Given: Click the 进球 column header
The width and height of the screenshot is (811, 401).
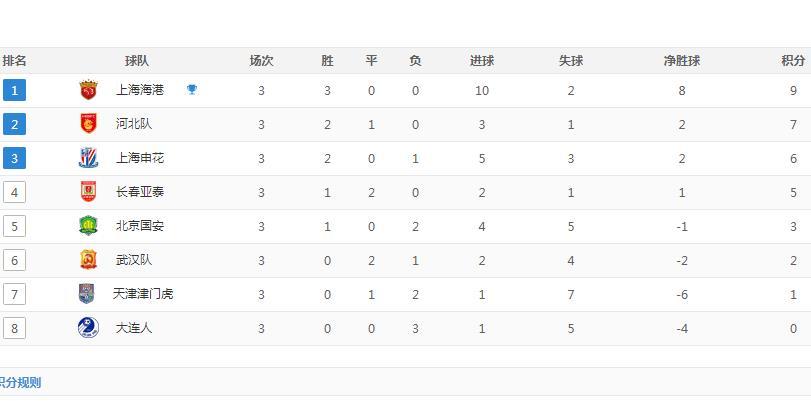Looking at the screenshot, I should (482, 61).
